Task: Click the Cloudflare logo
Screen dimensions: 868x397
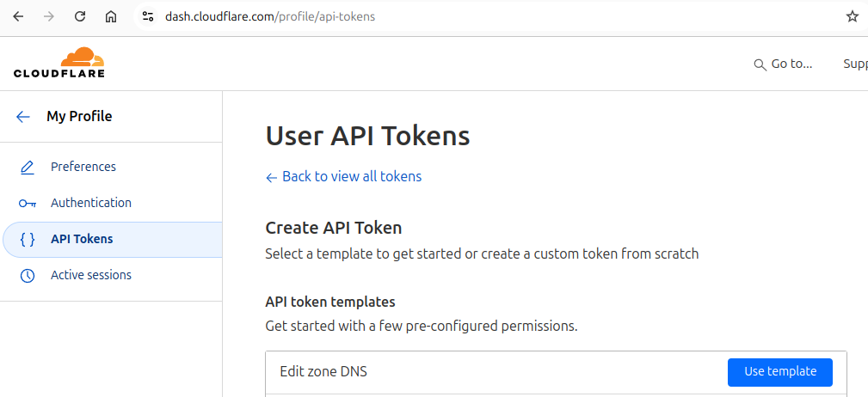Action: (59, 63)
